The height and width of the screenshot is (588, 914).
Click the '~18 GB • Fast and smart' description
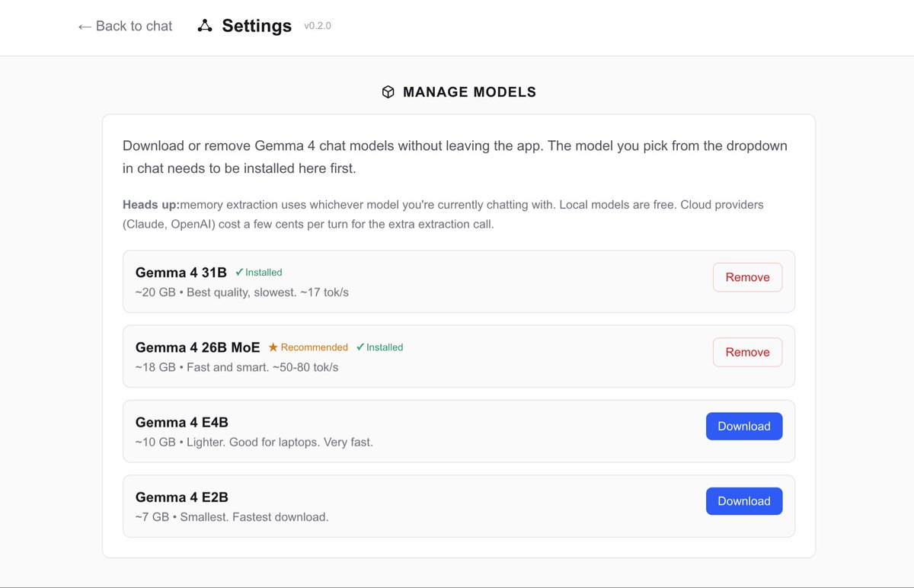tap(237, 367)
